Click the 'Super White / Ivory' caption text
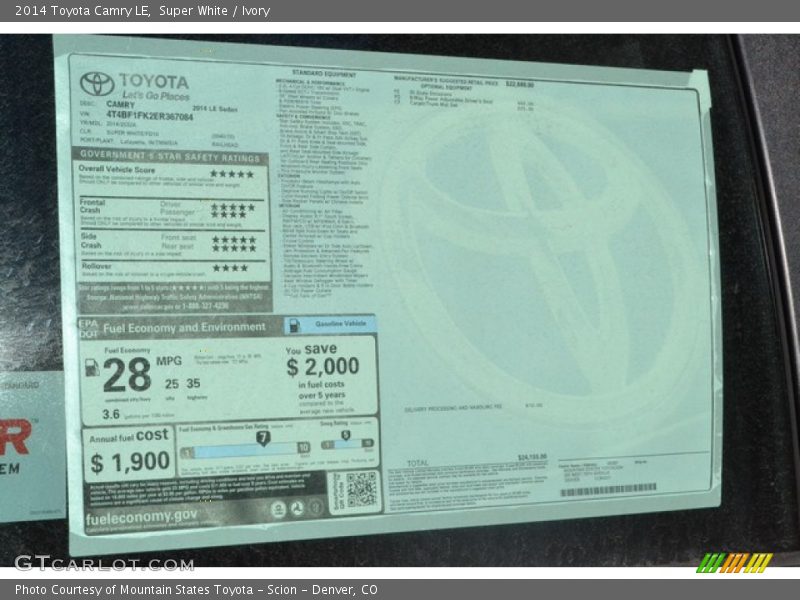 coord(214,11)
